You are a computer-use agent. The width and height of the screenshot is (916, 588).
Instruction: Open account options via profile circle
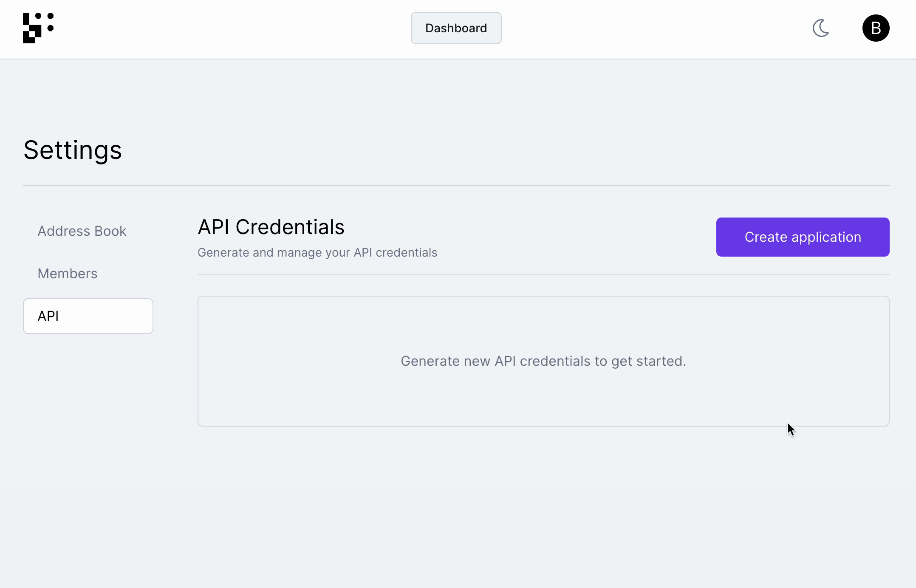[876, 28]
